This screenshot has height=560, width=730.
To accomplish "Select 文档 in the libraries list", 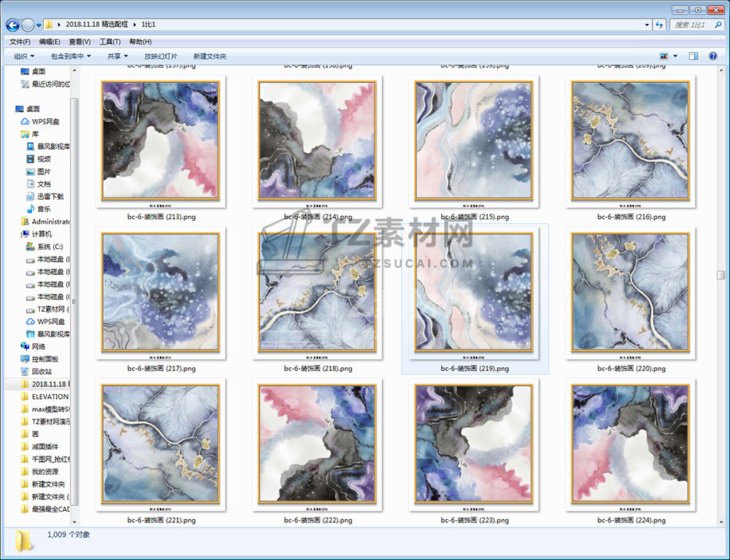I will [x=38, y=184].
